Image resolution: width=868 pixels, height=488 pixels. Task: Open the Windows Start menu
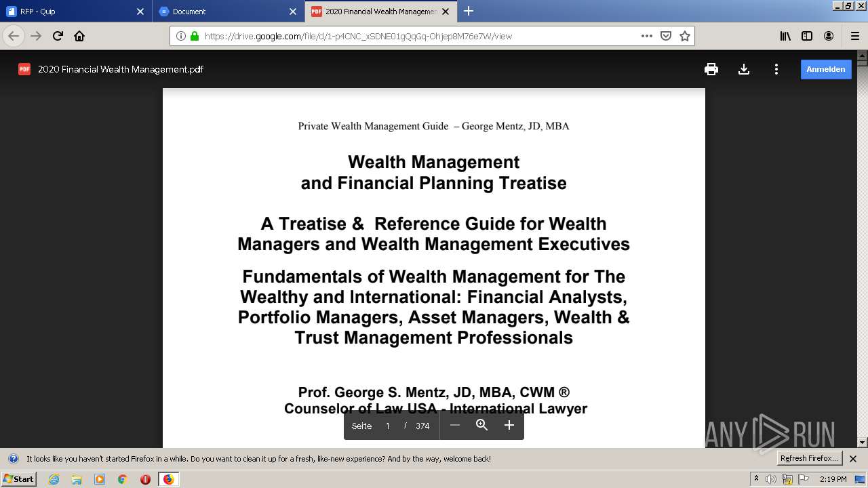point(19,479)
